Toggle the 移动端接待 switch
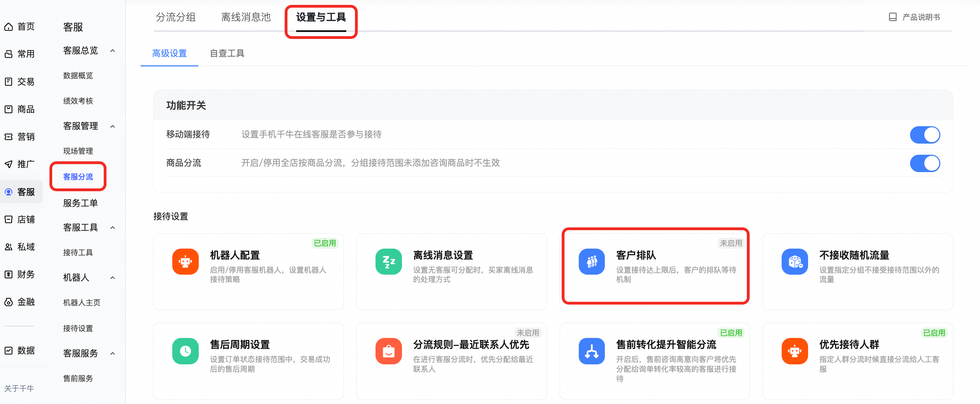The width and height of the screenshot is (980, 404). 925,135
